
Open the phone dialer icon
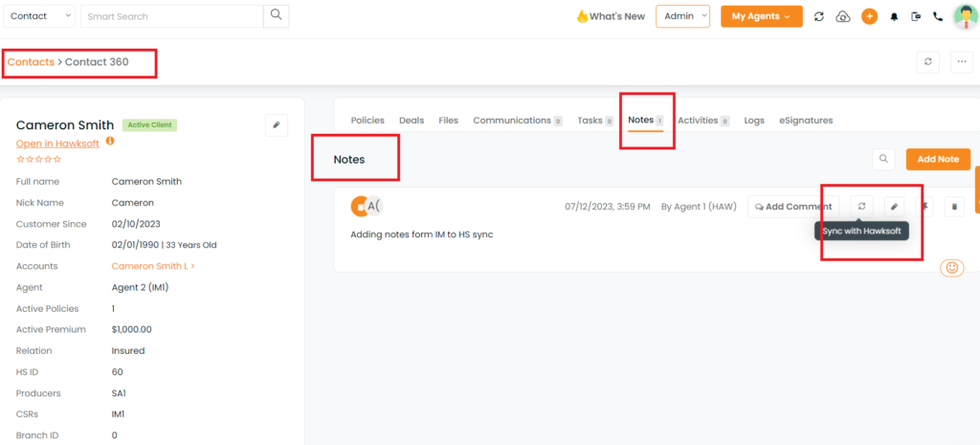[x=937, y=16]
